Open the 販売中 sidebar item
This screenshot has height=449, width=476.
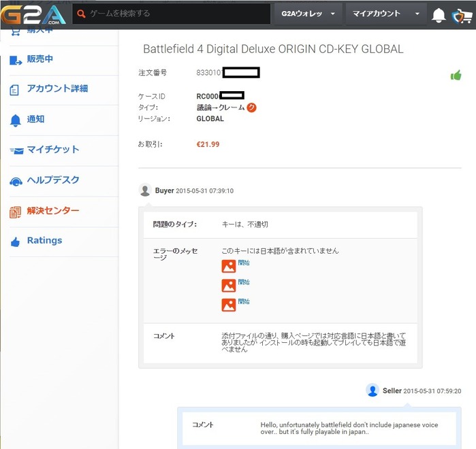(x=39, y=59)
